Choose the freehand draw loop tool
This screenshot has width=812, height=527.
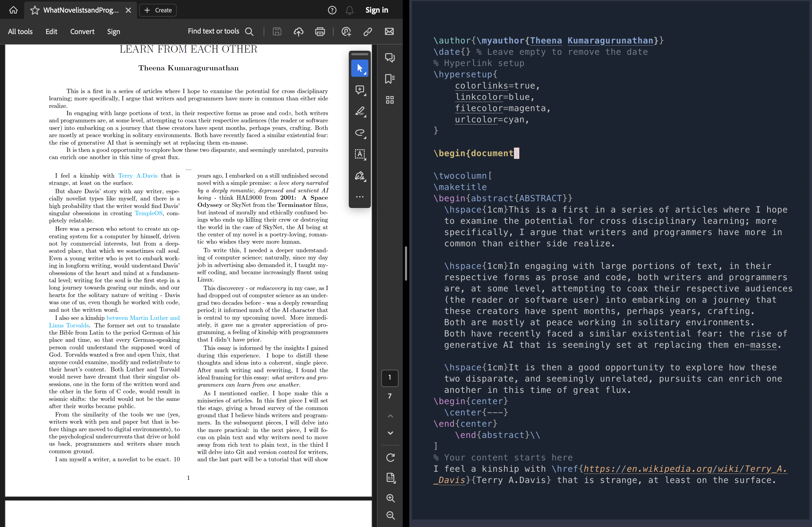(x=360, y=133)
